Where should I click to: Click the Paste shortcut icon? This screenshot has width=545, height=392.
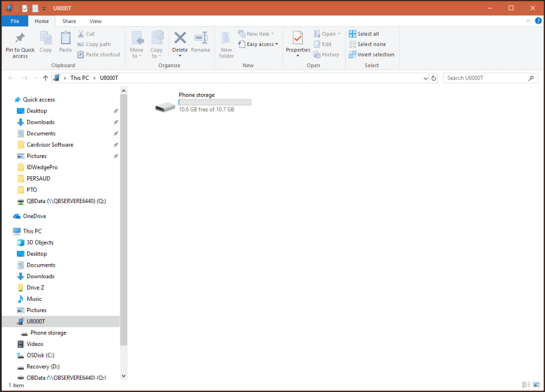99,55
